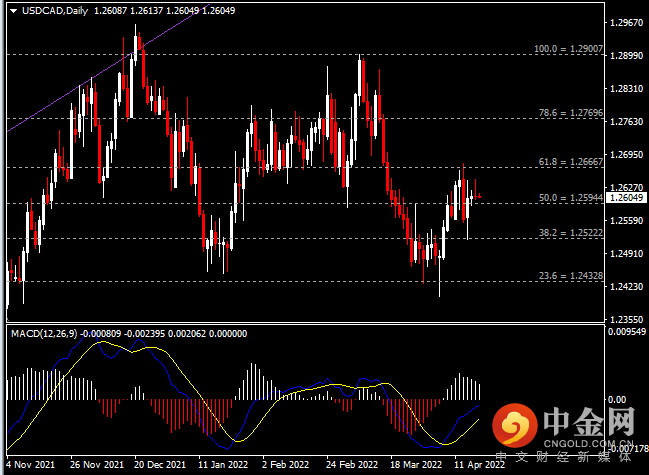The height and width of the screenshot is (475, 649).
Task: Select the 20 Dec 2021 date marker
Action: tap(160, 465)
